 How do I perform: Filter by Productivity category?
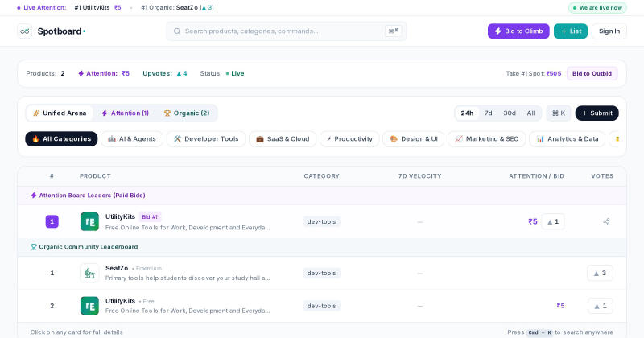(x=349, y=138)
